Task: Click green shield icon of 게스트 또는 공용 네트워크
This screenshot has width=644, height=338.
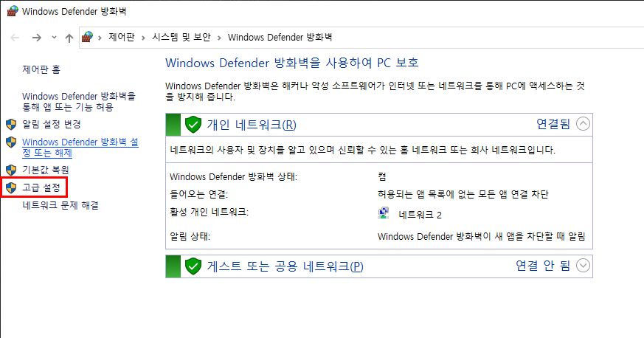Action: point(193,266)
